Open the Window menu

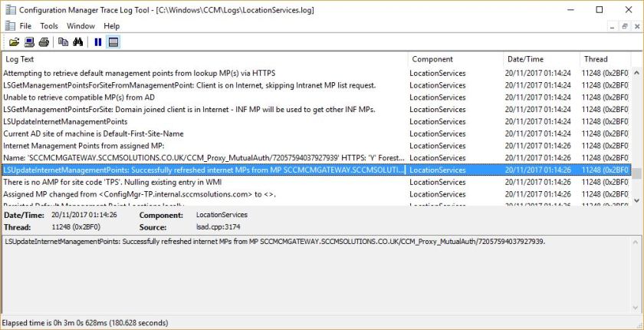pyautogui.click(x=80, y=26)
